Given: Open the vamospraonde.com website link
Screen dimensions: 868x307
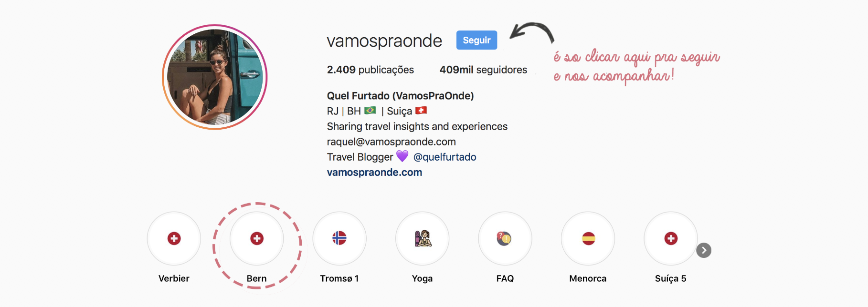Looking at the screenshot, I should click(x=374, y=172).
